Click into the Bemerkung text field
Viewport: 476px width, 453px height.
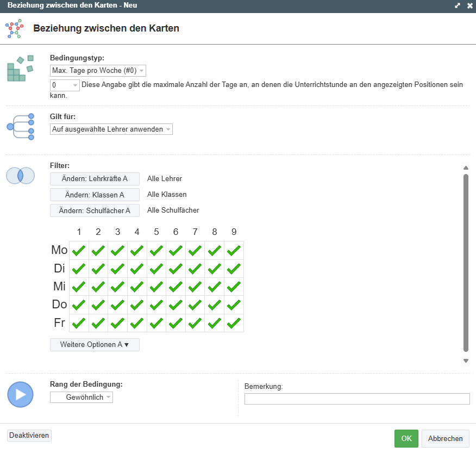click(x=357, y=399)
